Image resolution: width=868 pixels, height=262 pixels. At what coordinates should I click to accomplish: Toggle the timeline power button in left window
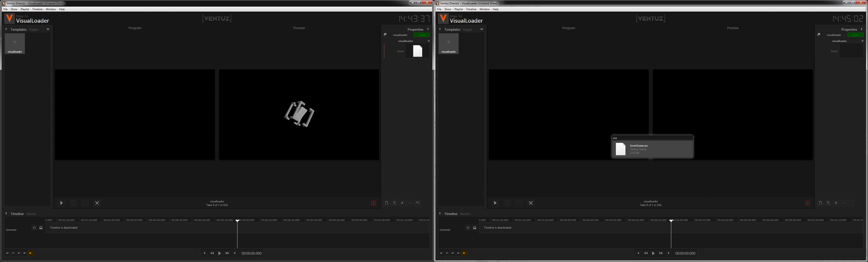pyautogui.click(x=34, y=228)
